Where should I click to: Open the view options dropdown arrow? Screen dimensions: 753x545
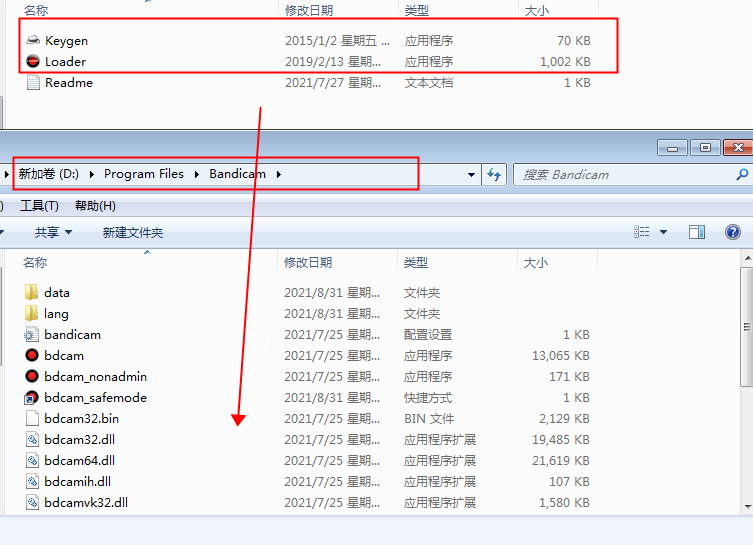pyautogui.click(x=663, y=232)
